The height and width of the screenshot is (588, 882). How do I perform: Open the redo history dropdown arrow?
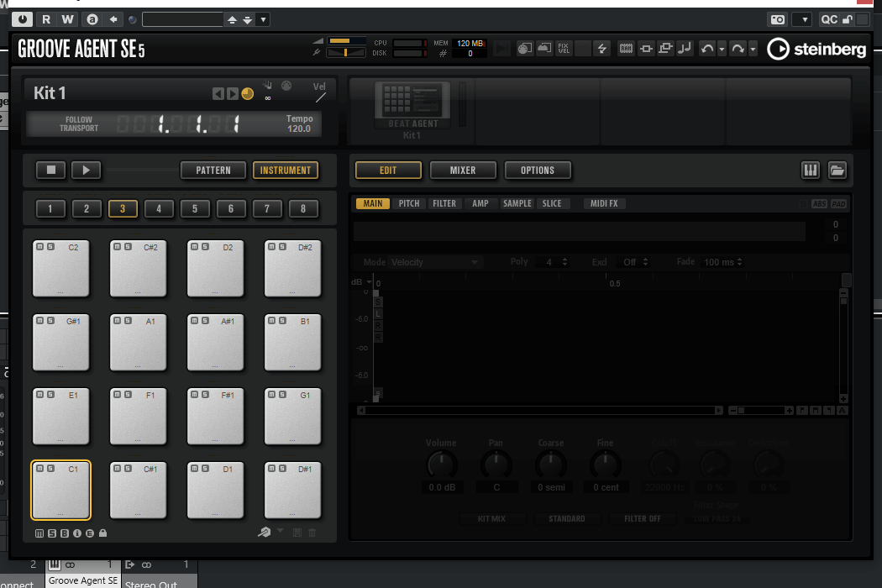click(753, 49)
